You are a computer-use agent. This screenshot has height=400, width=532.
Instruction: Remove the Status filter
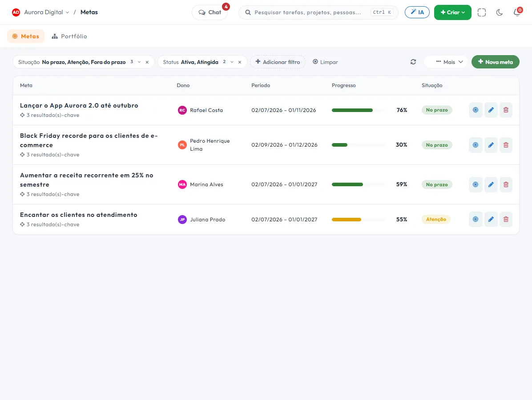[x=240, y=62]
